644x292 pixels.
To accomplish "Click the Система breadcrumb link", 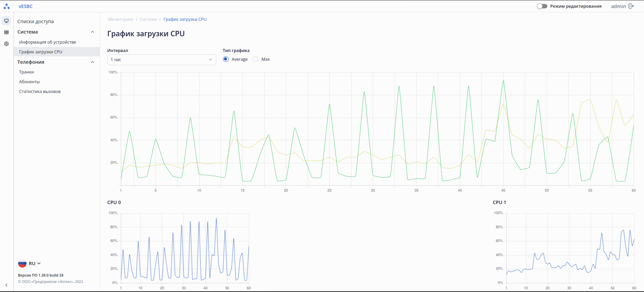I will coord(148,19).
